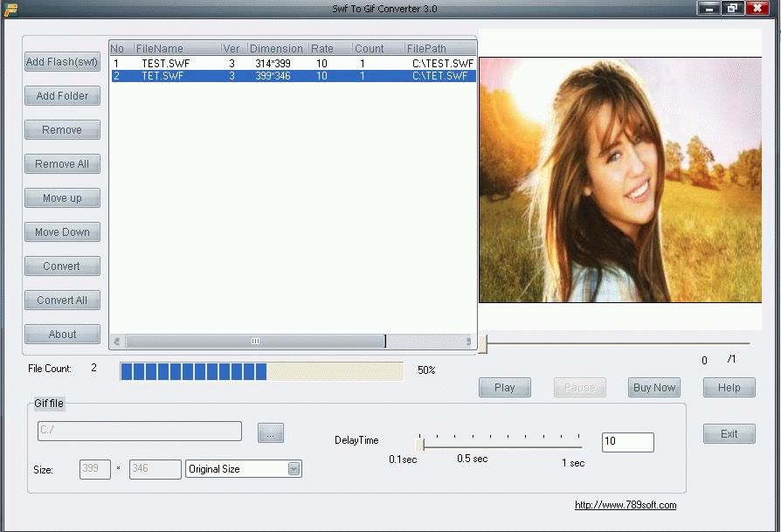Restore down the converter window
781x532 pixels.
coord(733,8)
